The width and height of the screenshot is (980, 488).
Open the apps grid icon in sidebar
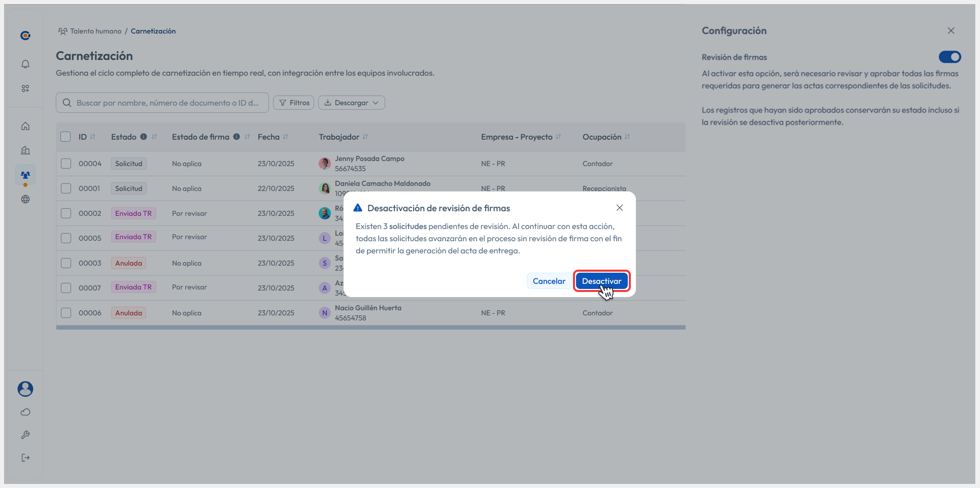tap(25, 88)
